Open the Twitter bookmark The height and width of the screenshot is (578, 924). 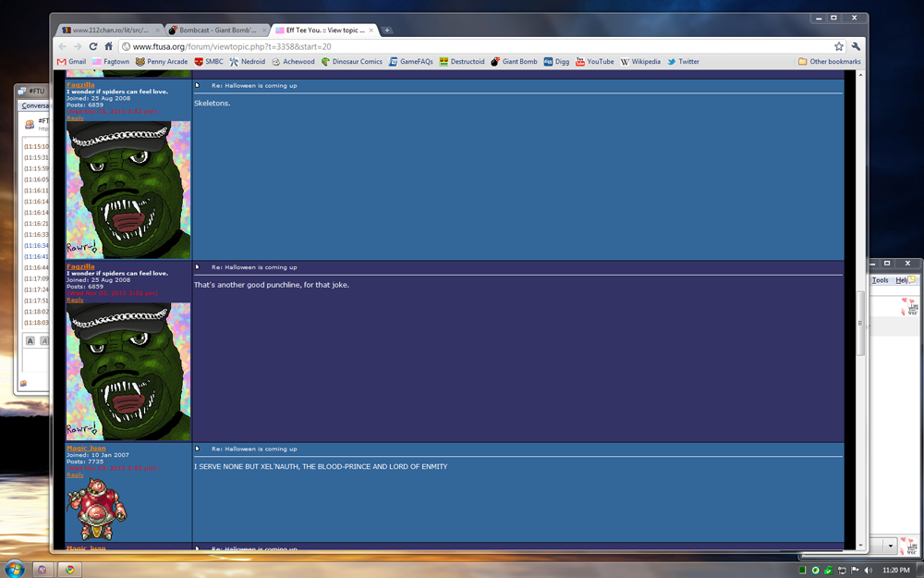point(683,61)
